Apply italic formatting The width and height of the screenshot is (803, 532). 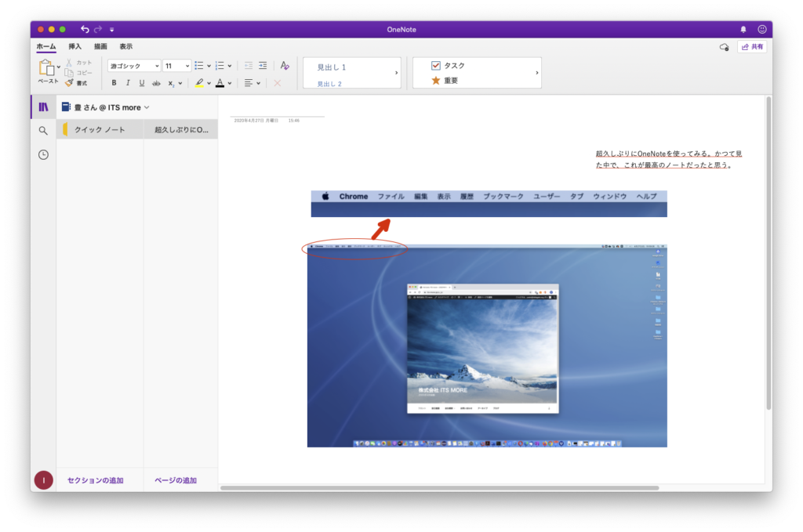click(x=128, y=83)
